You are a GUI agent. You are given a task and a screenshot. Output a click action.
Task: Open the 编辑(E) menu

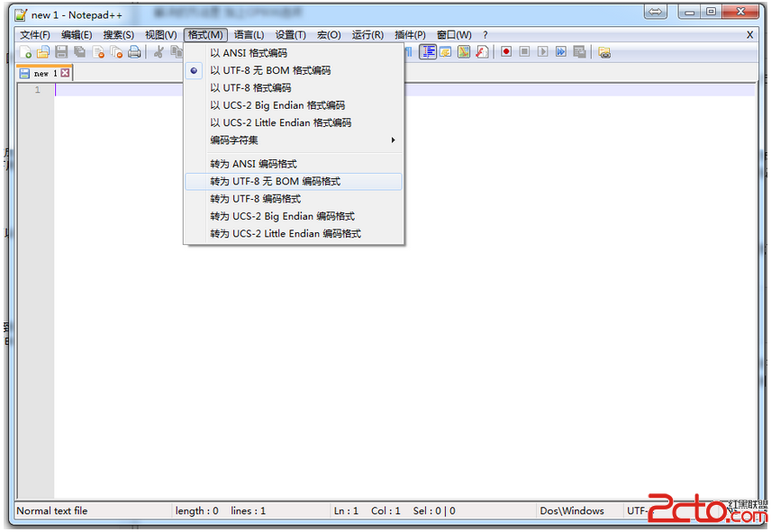point(77,35)
